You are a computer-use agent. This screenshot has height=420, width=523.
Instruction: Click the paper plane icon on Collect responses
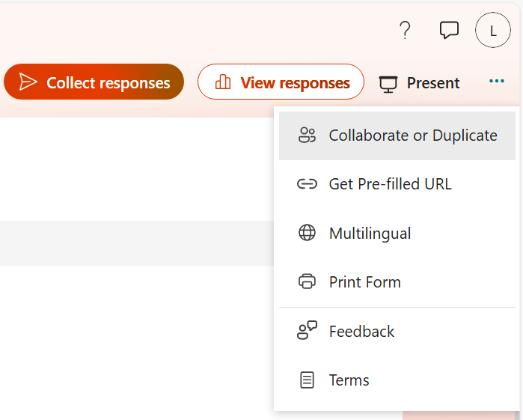tap(28, 82)
